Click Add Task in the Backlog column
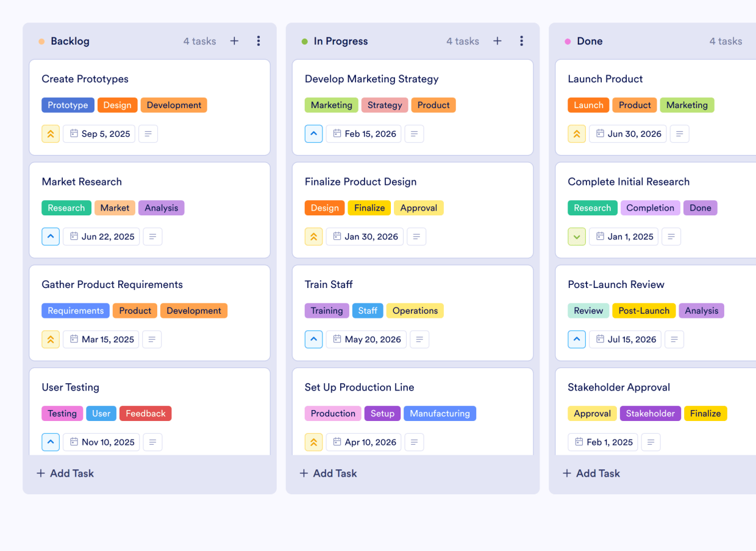756x551 pixels. tap(65, 473)
